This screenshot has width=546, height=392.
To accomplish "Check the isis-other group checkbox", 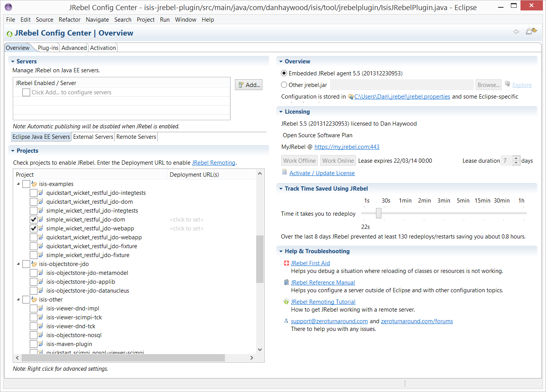I will 26,300.
